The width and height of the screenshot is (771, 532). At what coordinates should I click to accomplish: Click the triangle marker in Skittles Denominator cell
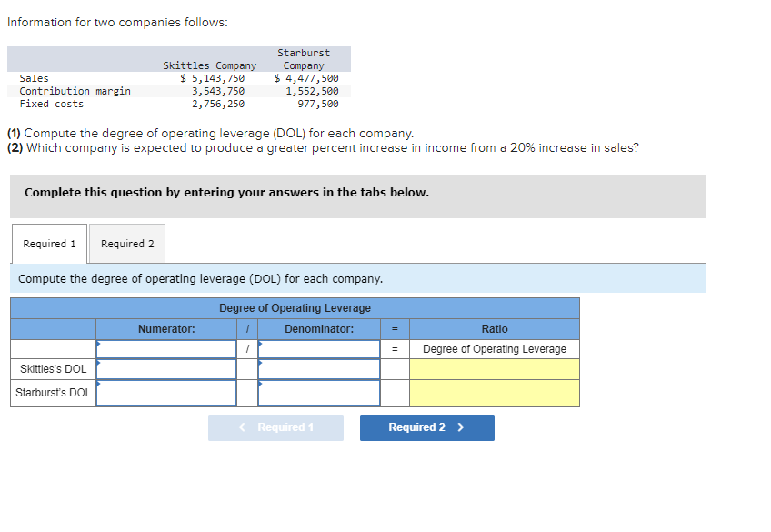(x=259, y=362)
